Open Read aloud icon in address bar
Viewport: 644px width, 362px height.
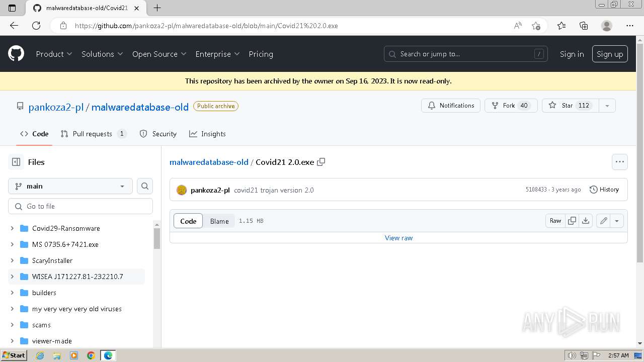tap(518, 26)
